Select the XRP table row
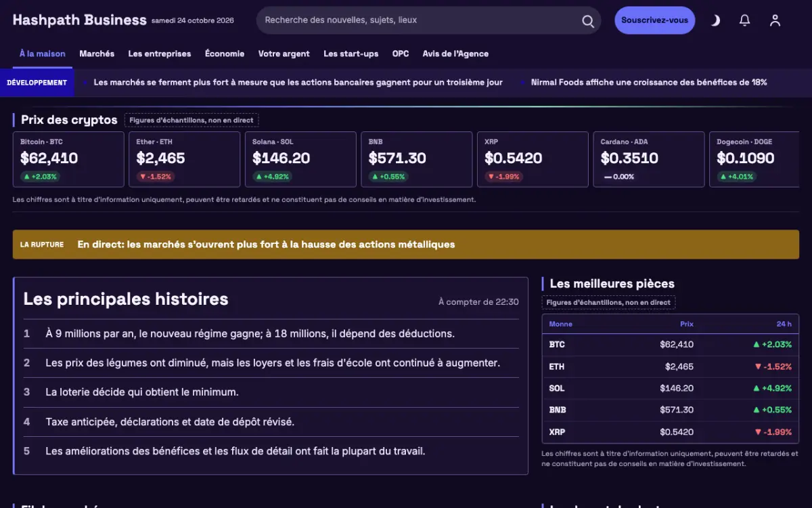Screen dimensions: 812x508 670,431
